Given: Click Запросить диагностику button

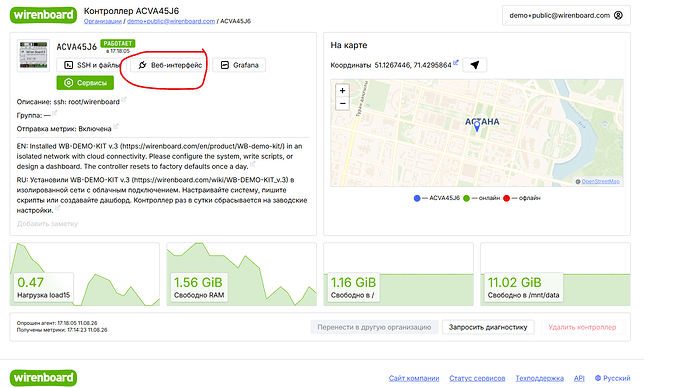Looking at the screenshot, I should point(488,327).
